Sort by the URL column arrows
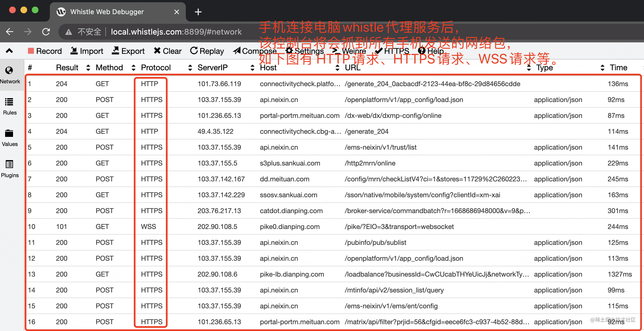This screenshot has height=331, width=644. pos(529,67)
